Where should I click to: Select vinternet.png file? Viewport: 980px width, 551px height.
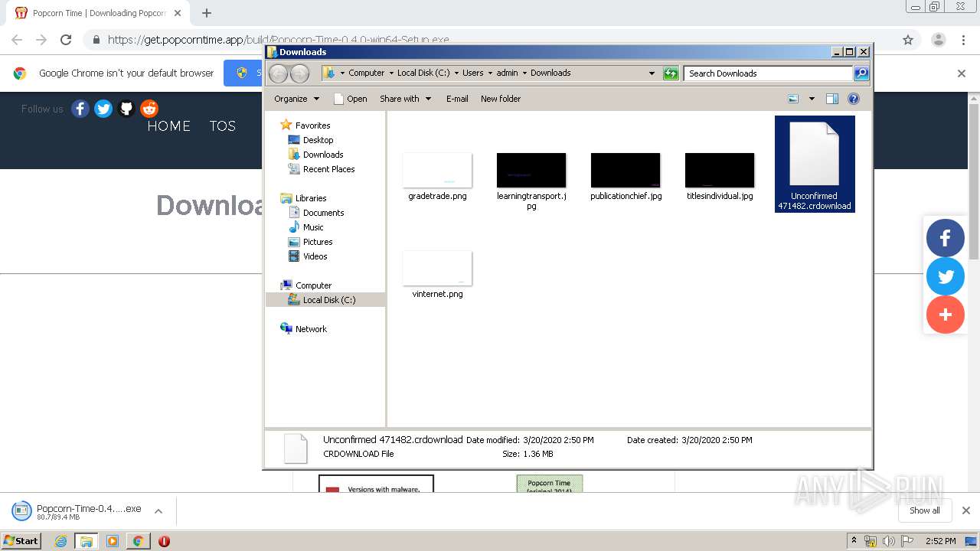click(437, 274)
